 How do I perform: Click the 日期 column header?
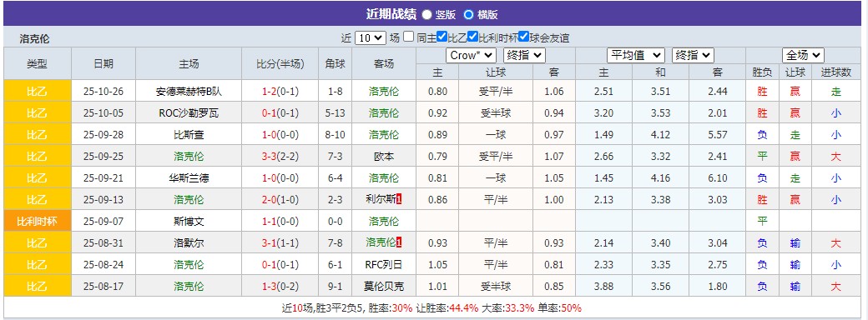click(x=103, y=63)
